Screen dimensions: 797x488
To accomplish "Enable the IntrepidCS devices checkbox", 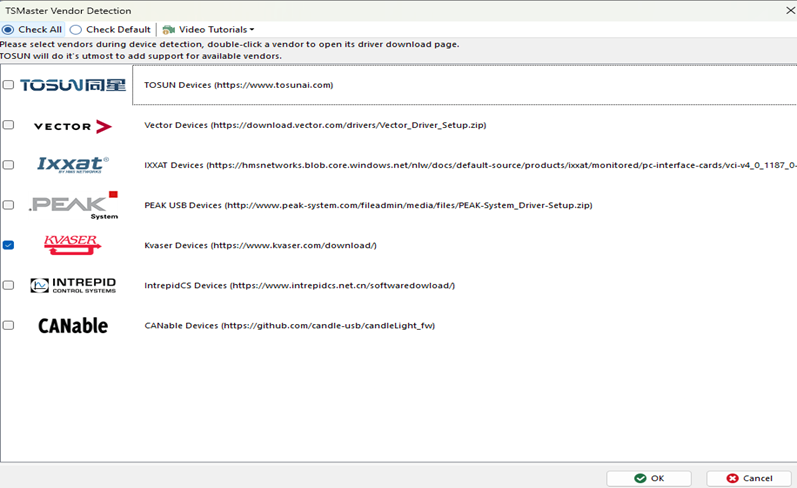I will (x=8, y=285).
